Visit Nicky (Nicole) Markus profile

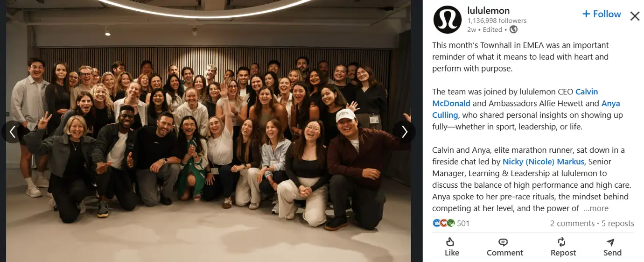coord(543,162)
